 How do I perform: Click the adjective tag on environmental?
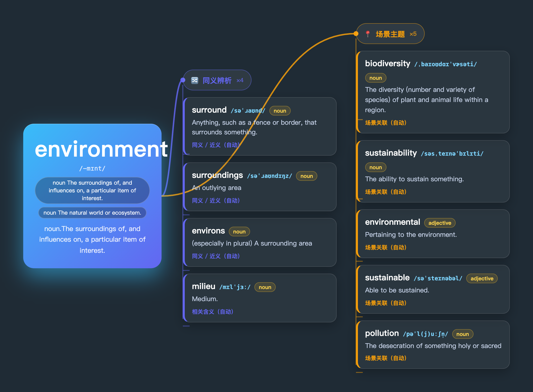(x=440, y=223)
